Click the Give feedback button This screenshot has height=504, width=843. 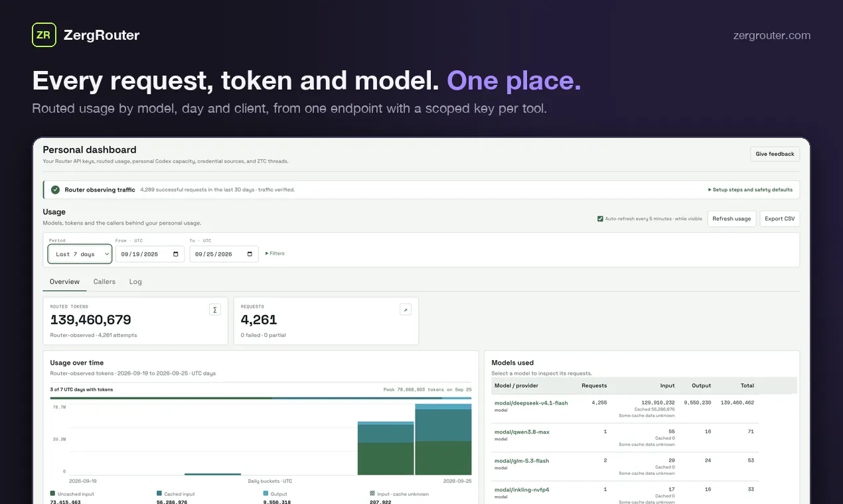pos(775,154)
